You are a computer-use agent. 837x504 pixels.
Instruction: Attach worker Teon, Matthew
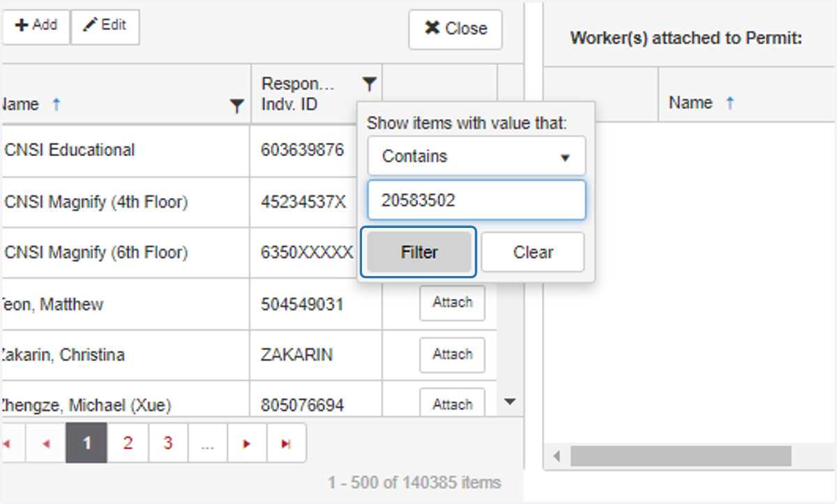(x=452, y=303)
